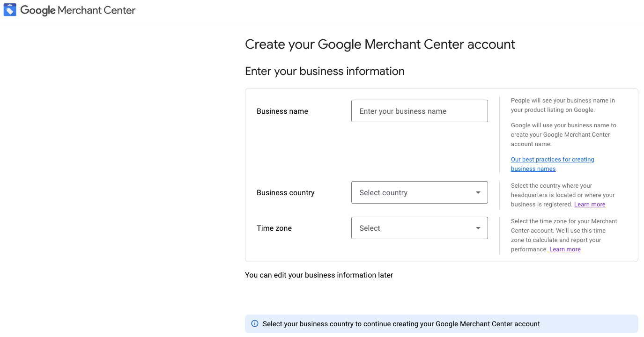Click the Enter your business name field
The image size is (644, 337).
click(419, 111)
